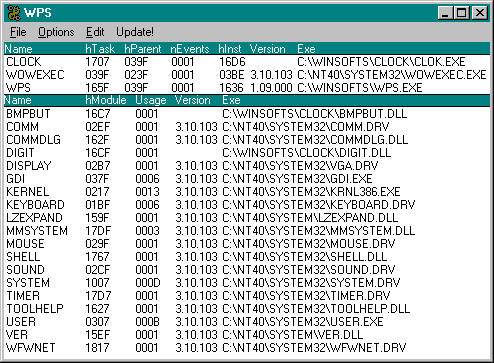Minimize the WPS window
Screen dimensions: 494x363
445,13
